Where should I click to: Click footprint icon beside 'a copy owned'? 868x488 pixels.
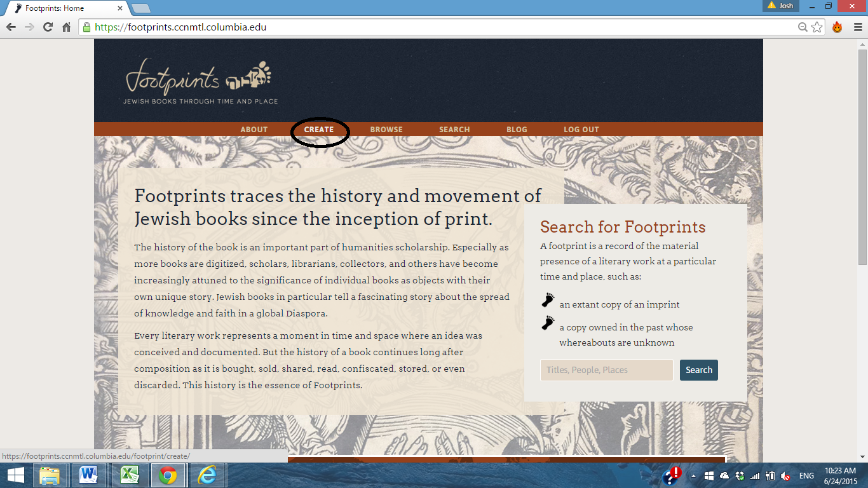(548, 323)
